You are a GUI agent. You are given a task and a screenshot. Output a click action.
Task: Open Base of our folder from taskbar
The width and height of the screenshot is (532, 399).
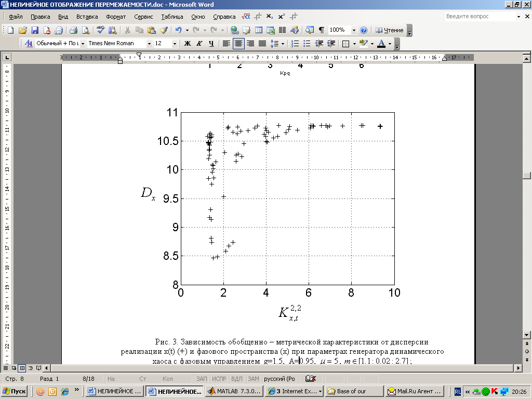354,391
